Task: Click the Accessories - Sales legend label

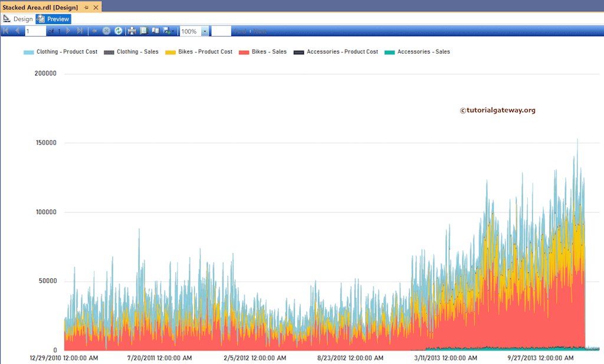Action: coord(424,52)
